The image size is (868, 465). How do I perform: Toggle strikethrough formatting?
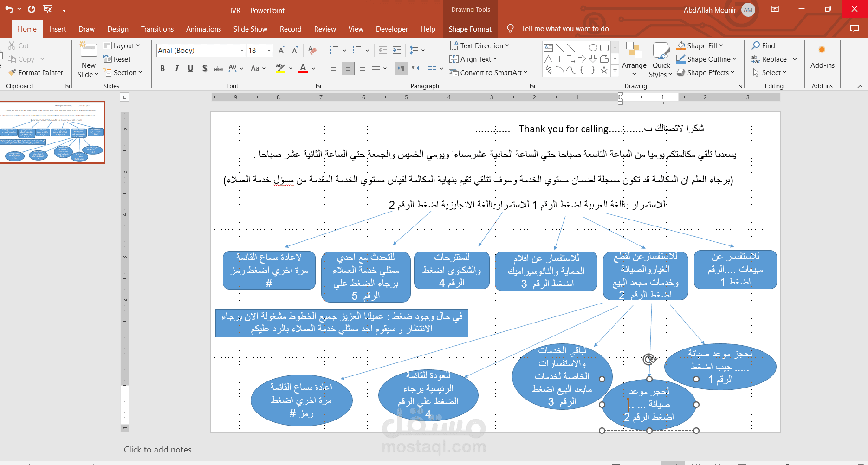(219, 68)
